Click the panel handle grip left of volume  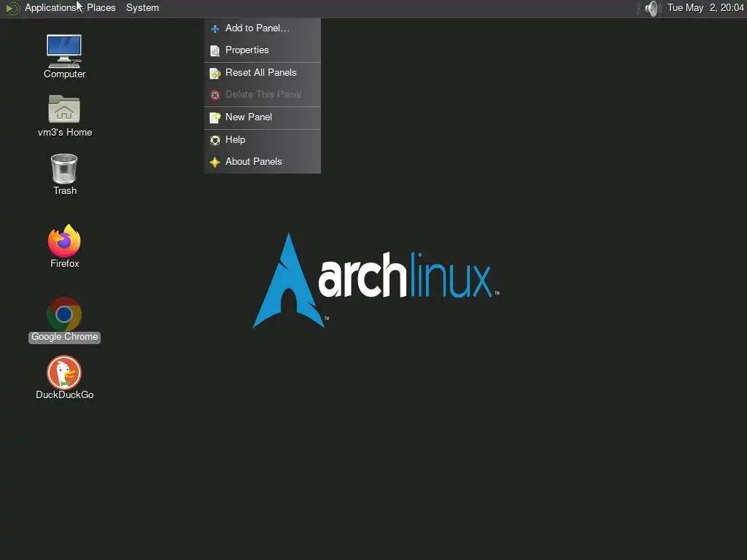[x=638, y=8]
